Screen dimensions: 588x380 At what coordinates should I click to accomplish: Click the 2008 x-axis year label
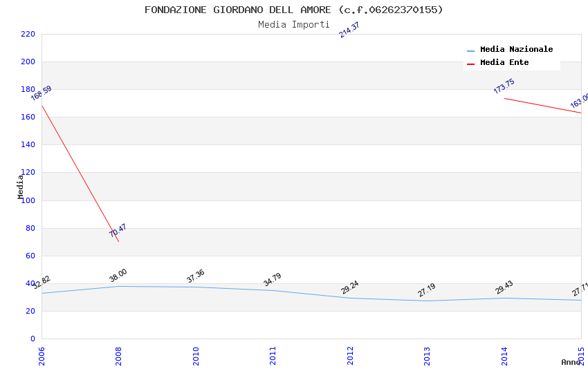(118, 356)
